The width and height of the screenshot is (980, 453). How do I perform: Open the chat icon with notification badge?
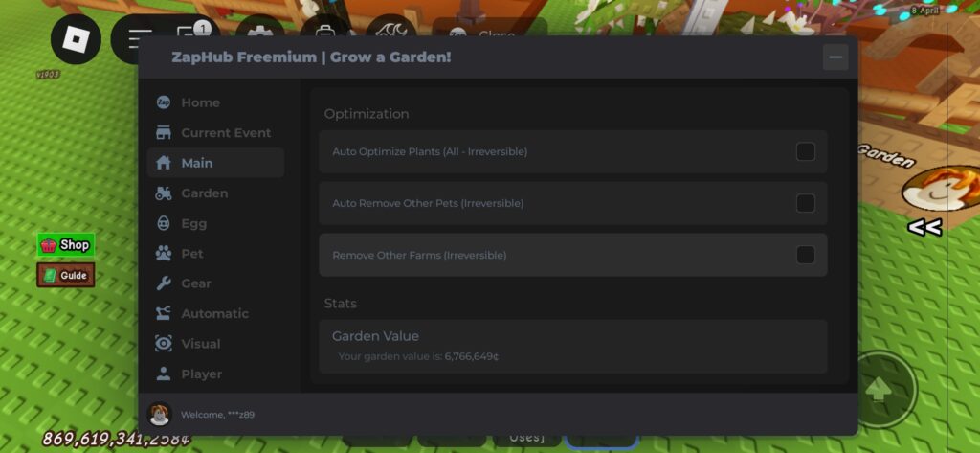point(193,30)
